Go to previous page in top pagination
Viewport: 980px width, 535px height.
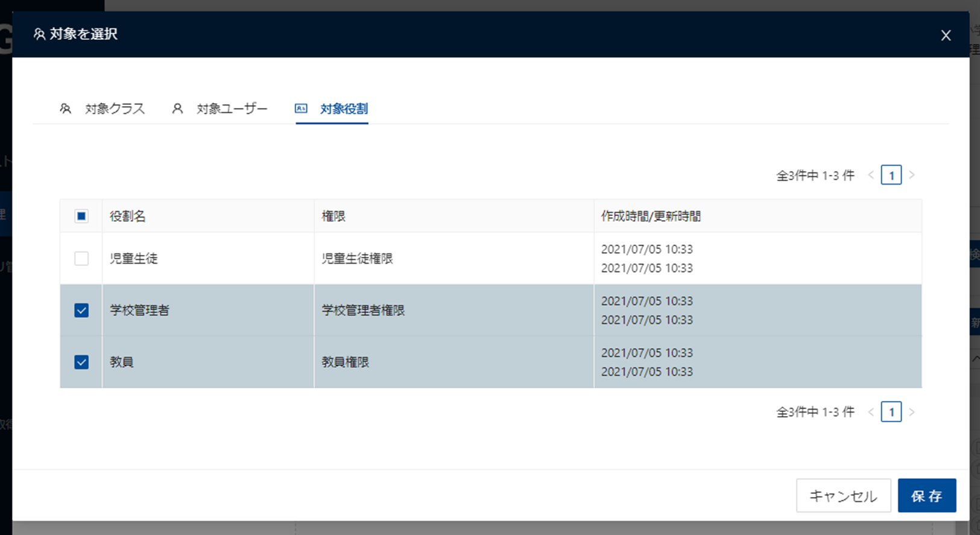pyautogui.click(x=871, y=176)
